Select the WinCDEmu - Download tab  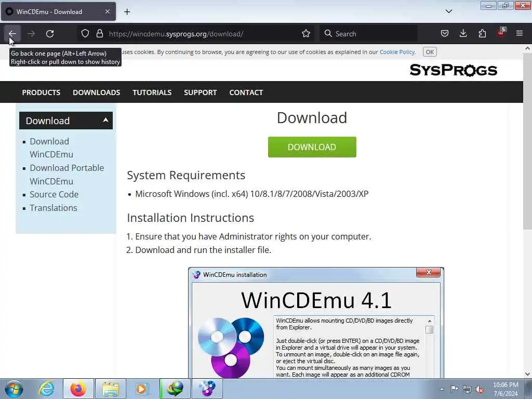(x=58, y=12)
